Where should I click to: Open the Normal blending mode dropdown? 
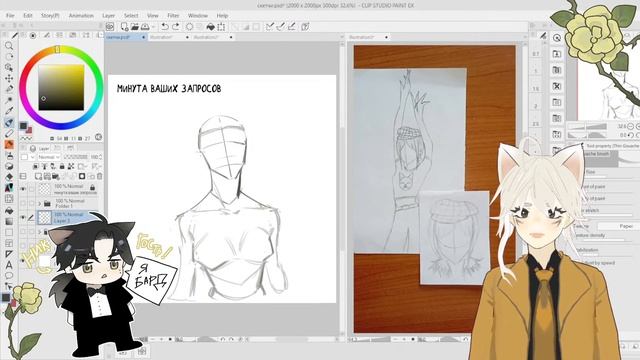(49, 157)
